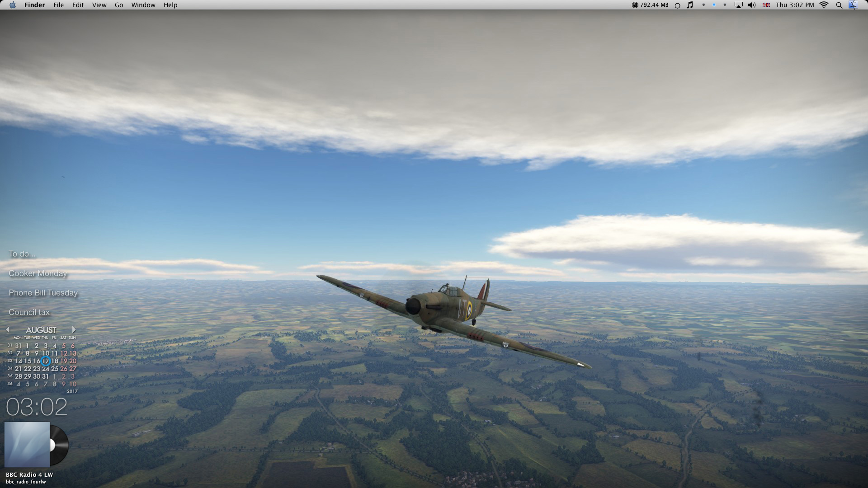
Task: Click the circle icon beside memory indicator
Action: (677, 5)
